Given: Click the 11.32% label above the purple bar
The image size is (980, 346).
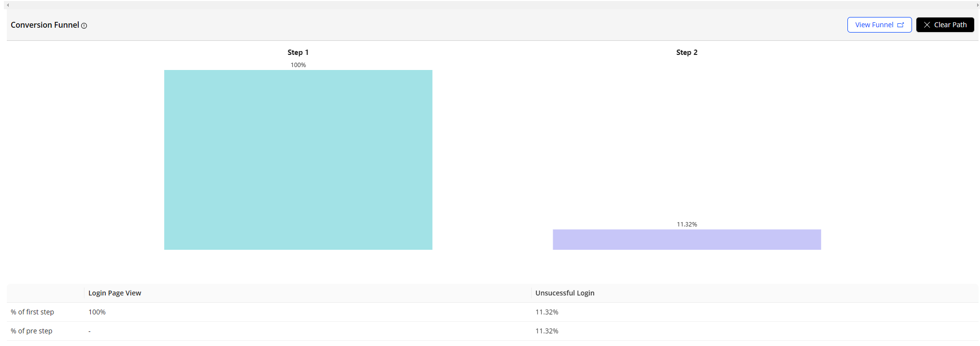Looking at the screenshot, I should pyautogui.click(x=686, y=225).
